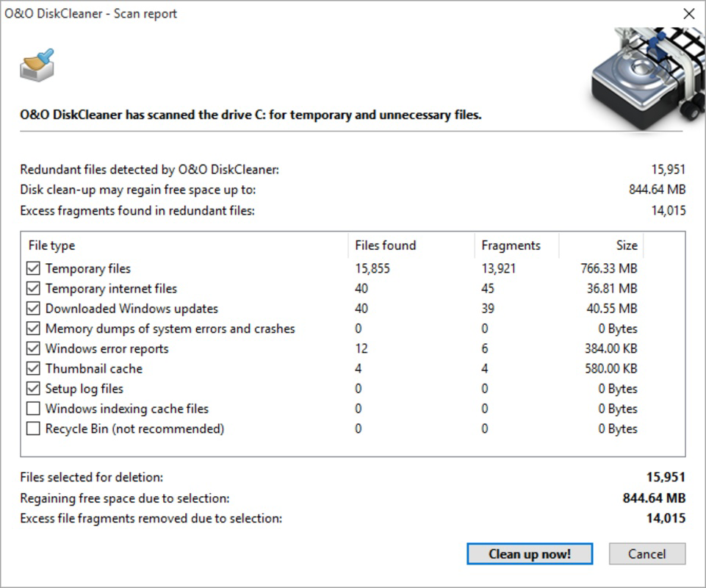Screen dimensions: 706x588
Task: Check Recycle Bin (not recommended)
Action: point(33,429)
